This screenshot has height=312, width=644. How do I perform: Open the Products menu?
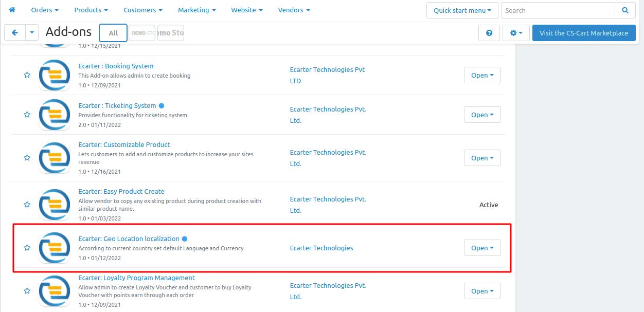(x=91, y=10)
